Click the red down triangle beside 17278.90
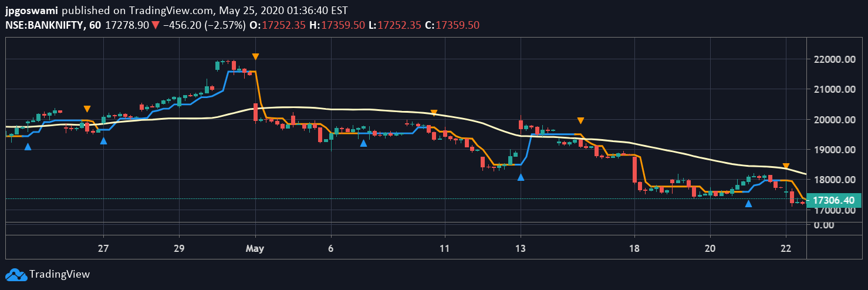Screen dimensions: 868x290 155,25
